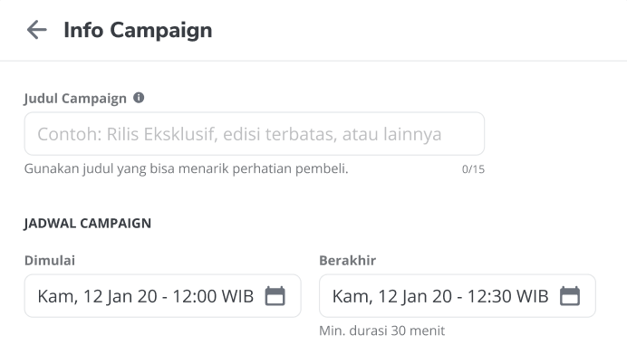
Task: Click 'Kam, 12 Jan 20' in Berakhir field
Action: point(391,296)
